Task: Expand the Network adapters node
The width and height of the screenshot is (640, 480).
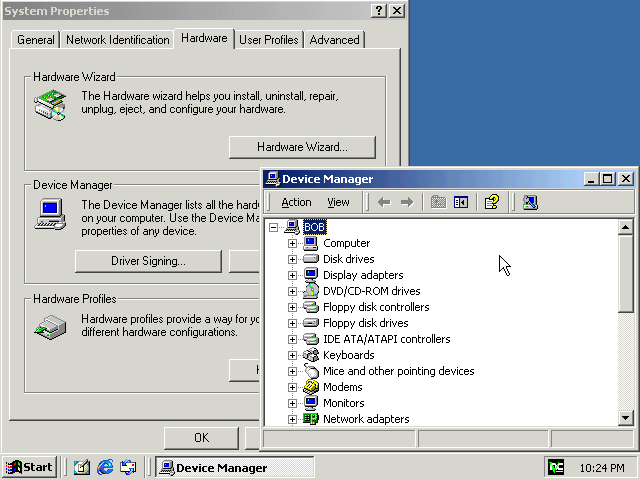Action: pos(292,419)
